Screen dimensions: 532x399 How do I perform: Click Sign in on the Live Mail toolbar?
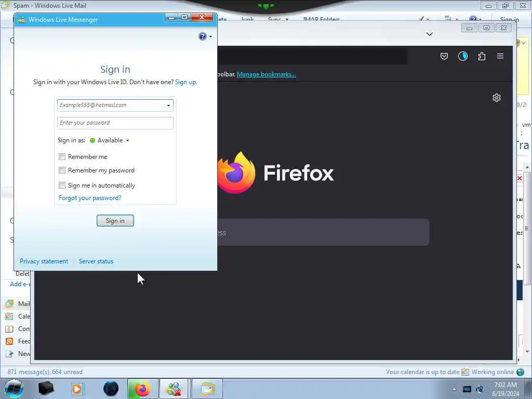509,20
